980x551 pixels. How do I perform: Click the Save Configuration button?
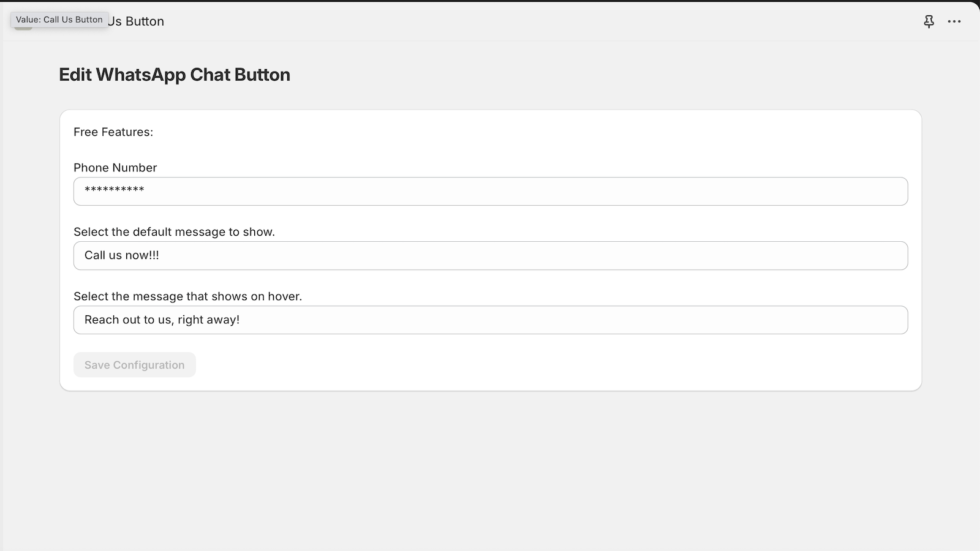point(134,364)
